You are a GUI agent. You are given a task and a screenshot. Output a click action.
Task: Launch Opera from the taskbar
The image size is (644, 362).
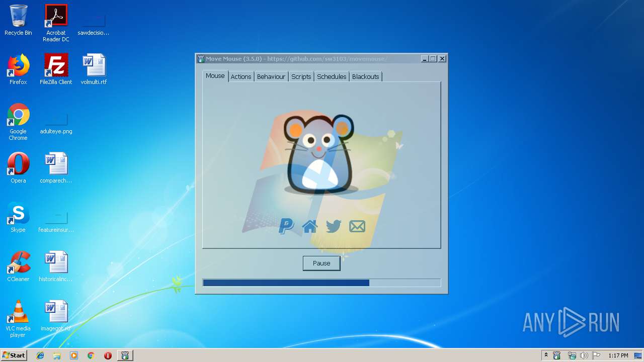point(108,355)
